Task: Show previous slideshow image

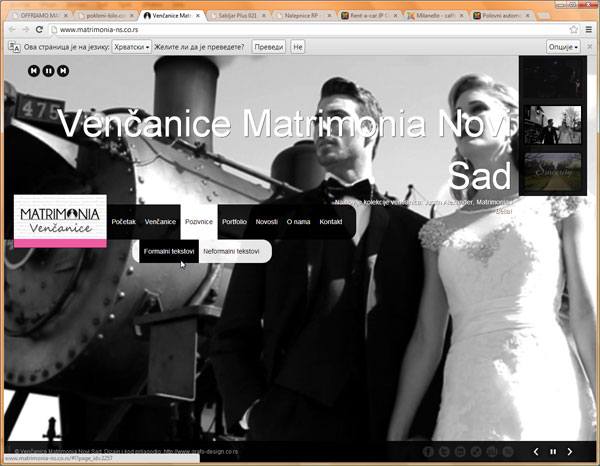Action: pyautogui.click(x=536, y=452)
